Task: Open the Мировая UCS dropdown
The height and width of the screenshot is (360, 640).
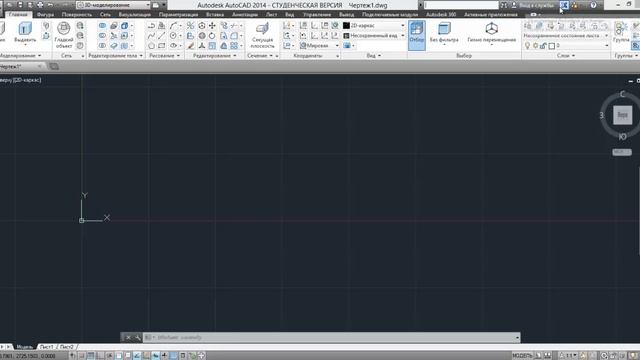Action: (319, 46)
